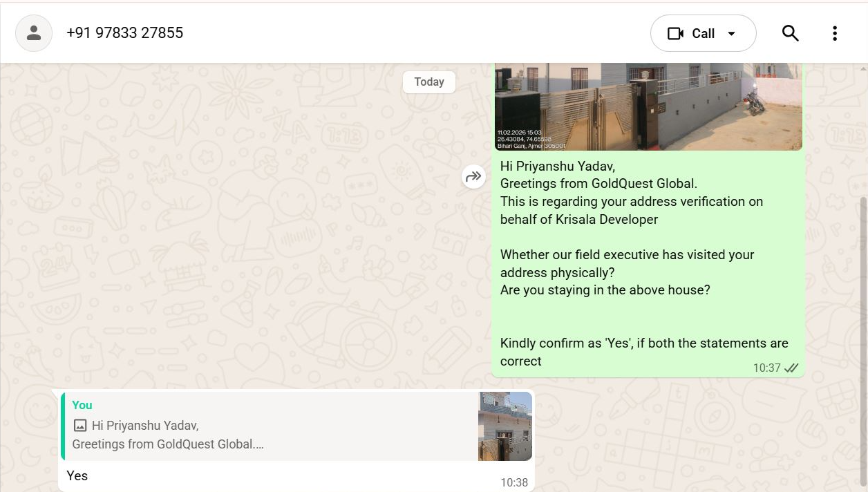This screenshot has width=868, height=492.
Task: Click the contact profile avatar icon
Action: click(34, 33)
